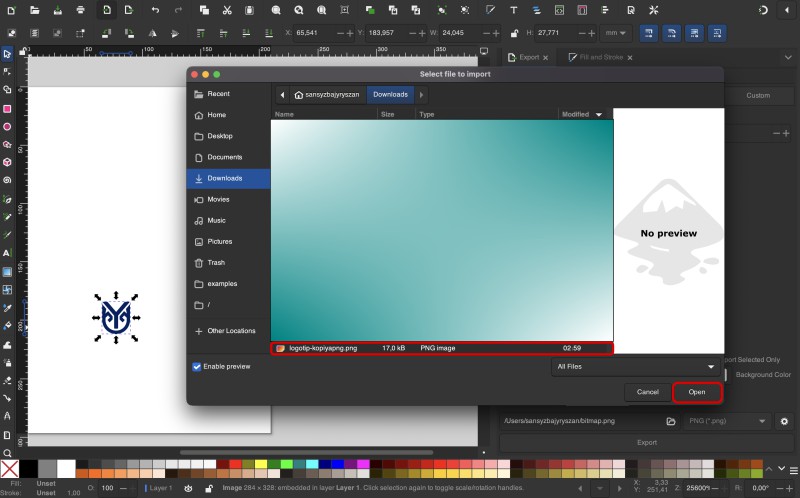Flip selection horizontally icon
The width and height of the screenshot is (800, 498).
tap(152, 33)
